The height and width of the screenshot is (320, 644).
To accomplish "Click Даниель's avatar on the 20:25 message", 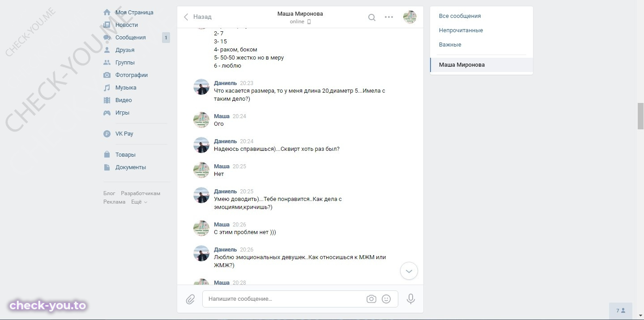I will [x=201, y=195].
